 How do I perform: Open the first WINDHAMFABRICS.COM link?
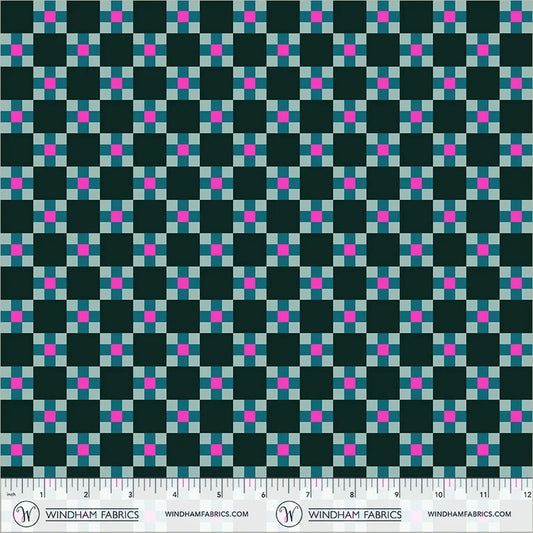click(x=206, y=514)
